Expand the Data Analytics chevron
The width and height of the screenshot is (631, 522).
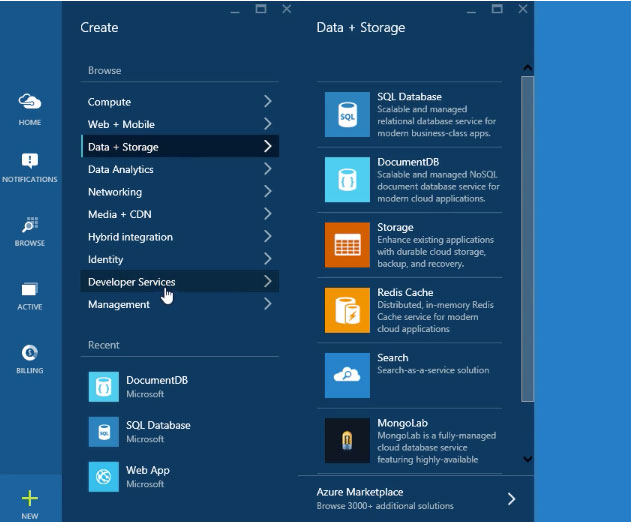tap(268, 169)
